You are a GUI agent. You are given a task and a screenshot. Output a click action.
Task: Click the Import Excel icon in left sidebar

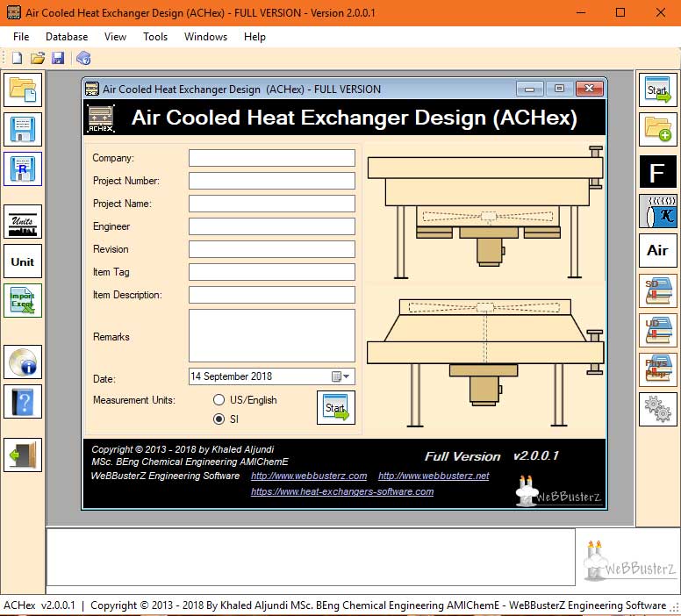coord(23,301)
